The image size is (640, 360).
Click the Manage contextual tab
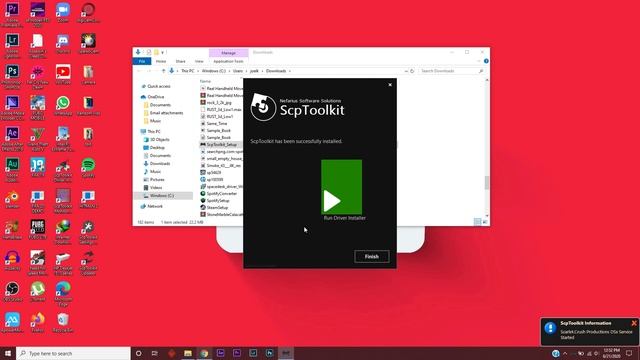click(228, 53)
